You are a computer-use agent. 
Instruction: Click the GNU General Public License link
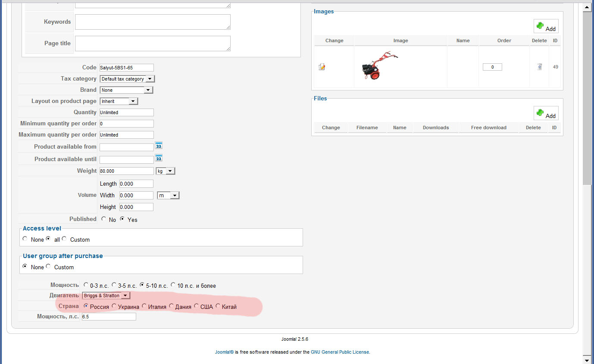340,352
